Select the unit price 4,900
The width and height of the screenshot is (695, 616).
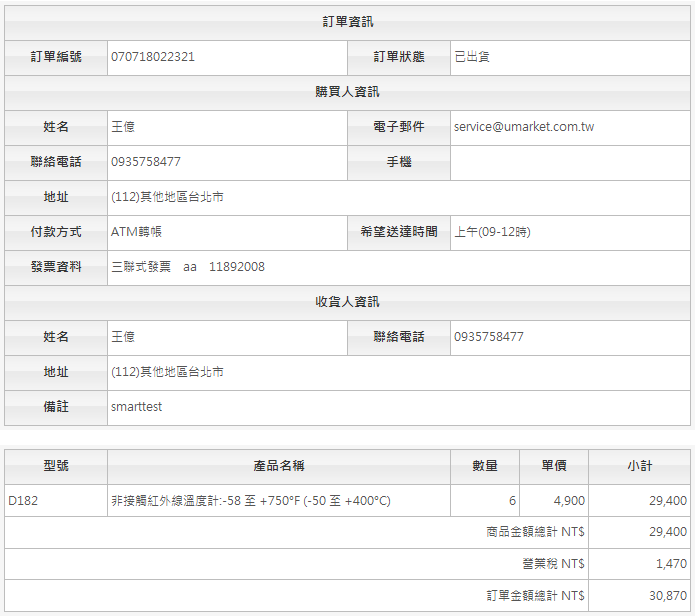pos(568,501)
